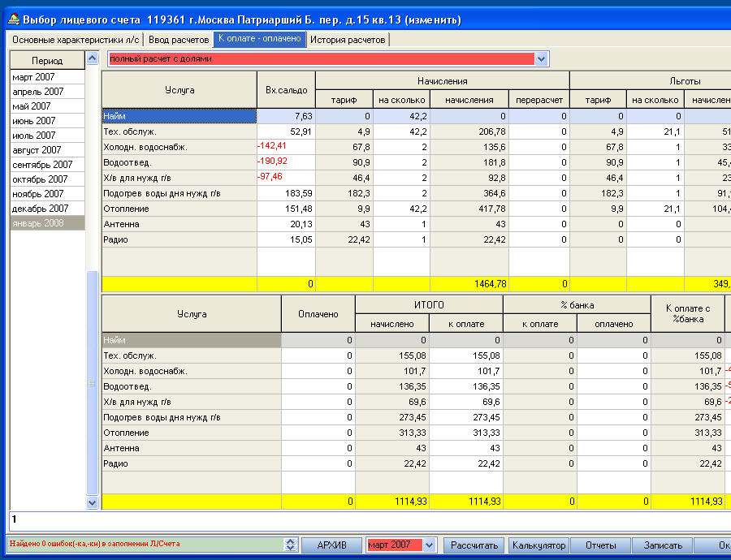Select the 'Найм' row in the lower table
The height and width of the screenshot is (560, 731).
pyautogui.click(x=192, y=340)
